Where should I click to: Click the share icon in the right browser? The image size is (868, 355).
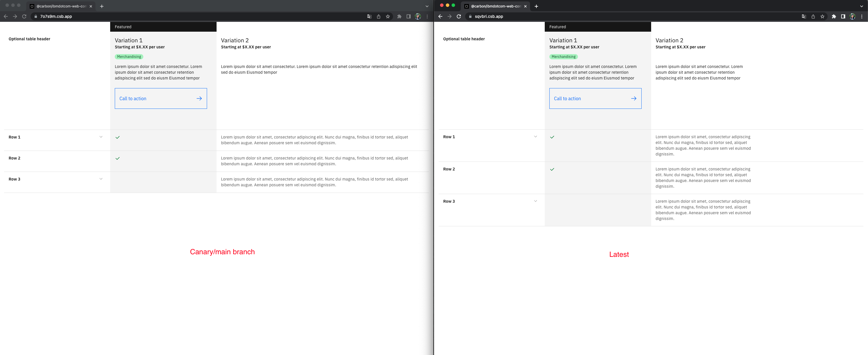pyautogui.click(x=813, y=16)
